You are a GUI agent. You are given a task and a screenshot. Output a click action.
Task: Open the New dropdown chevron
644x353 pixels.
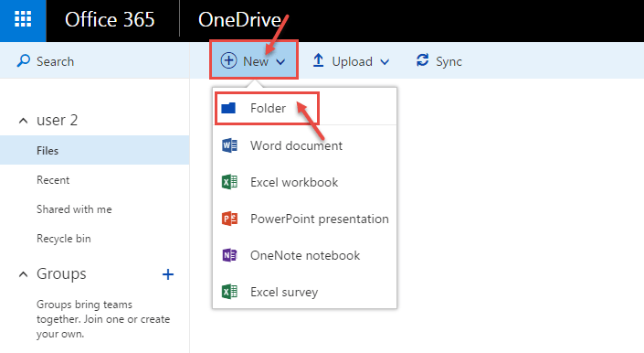[280, 62]
